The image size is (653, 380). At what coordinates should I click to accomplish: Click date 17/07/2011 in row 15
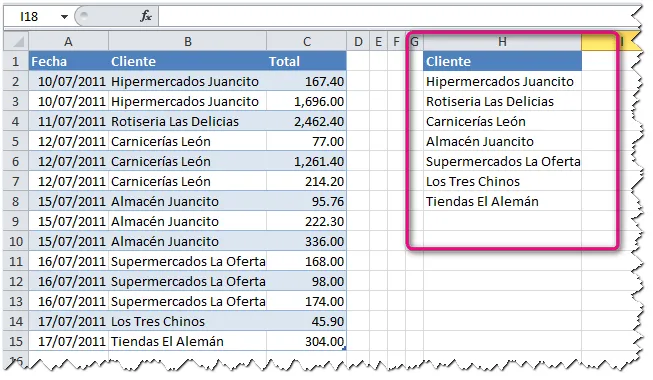click(68, 341)
